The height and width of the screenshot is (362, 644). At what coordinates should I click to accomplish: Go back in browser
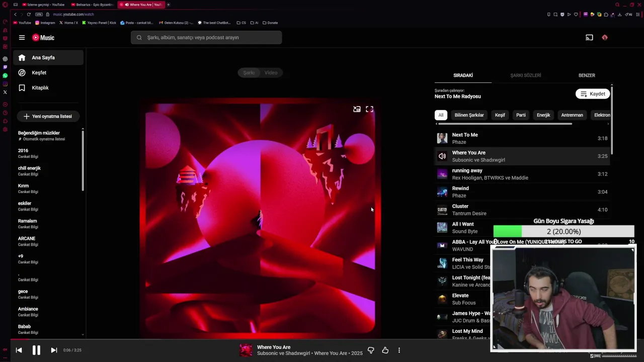click(x=15, y=14)
